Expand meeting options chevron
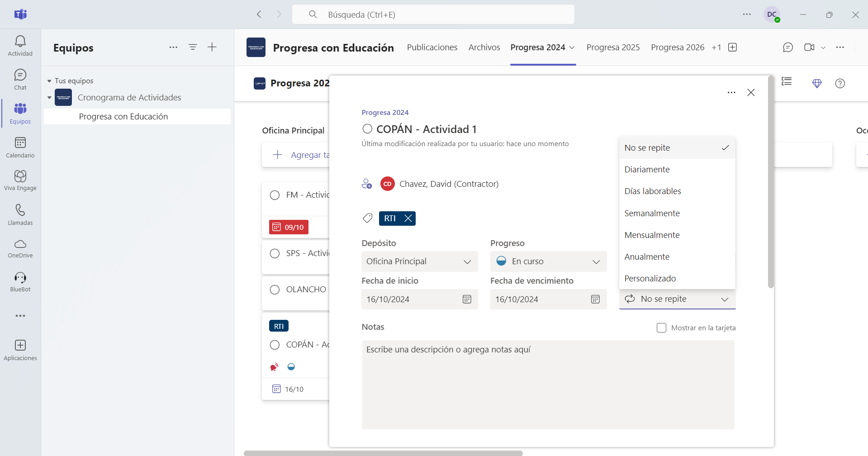The image size is (868, 456). [823, 47]
